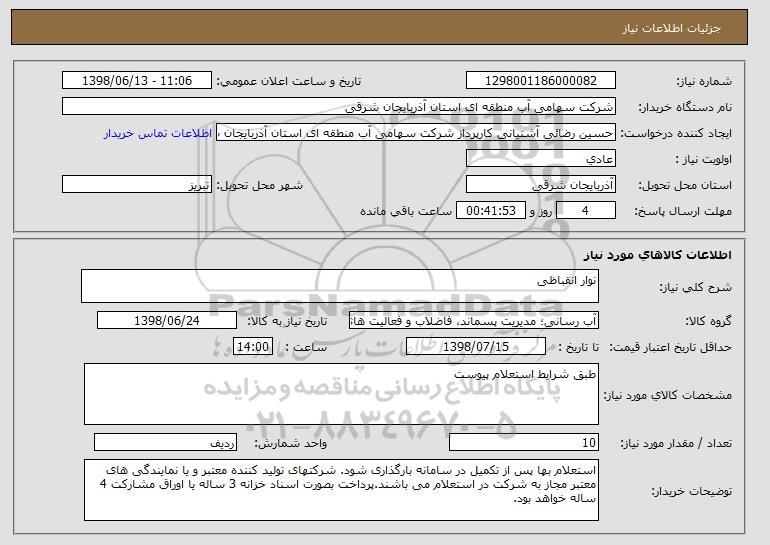Image resolution: width=770 pixels, height=545 pixels.
Task: Click the goods specification box طبق شرایط استعلام پیوست
Action: click(341, 394)
